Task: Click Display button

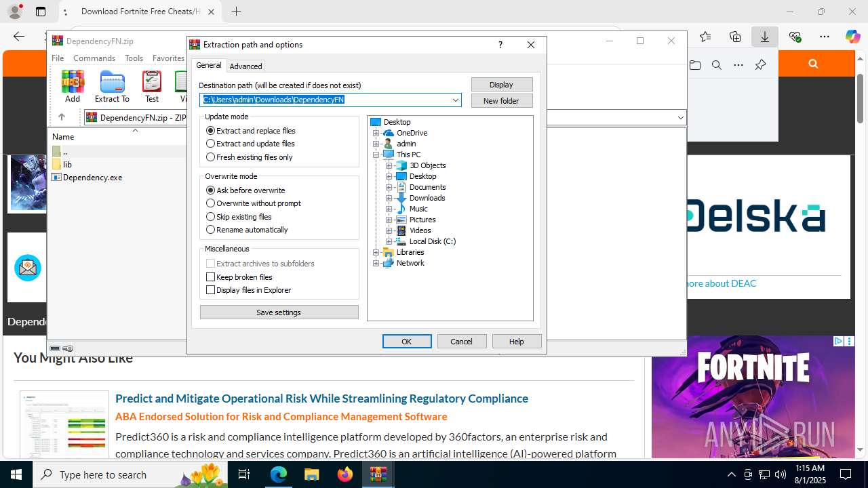Action: point(502,85)
